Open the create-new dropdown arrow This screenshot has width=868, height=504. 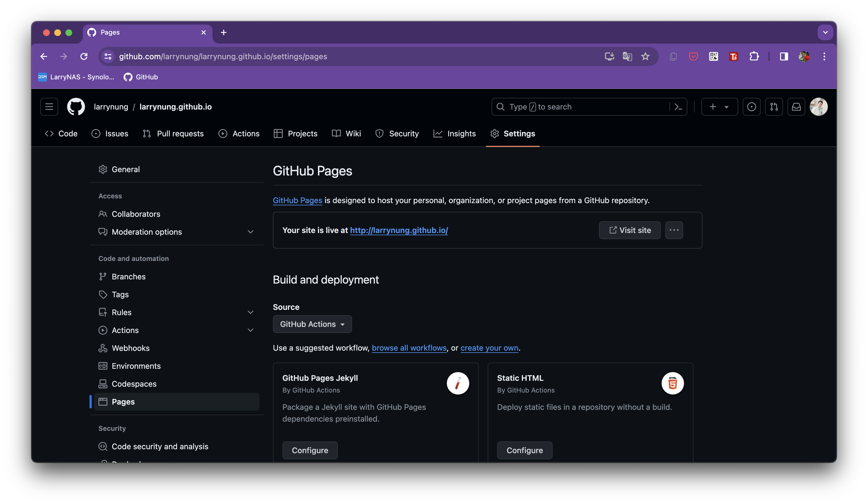727,107
